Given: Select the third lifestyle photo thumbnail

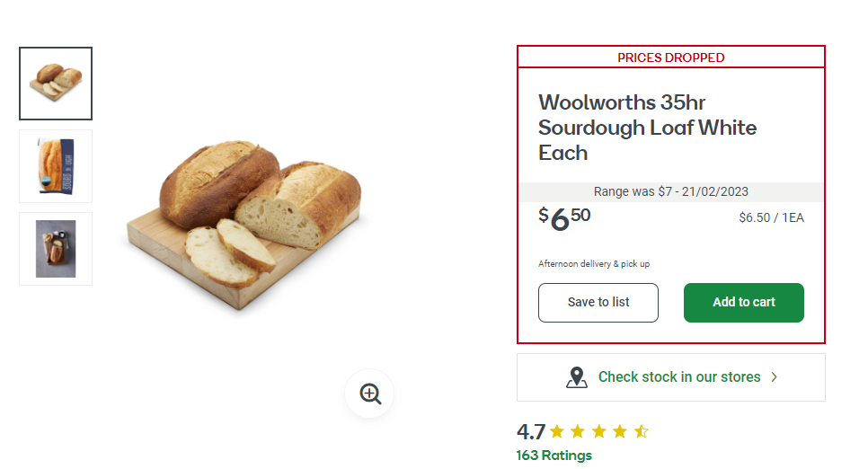Looking at the screenshot, I should coord(56,249).
